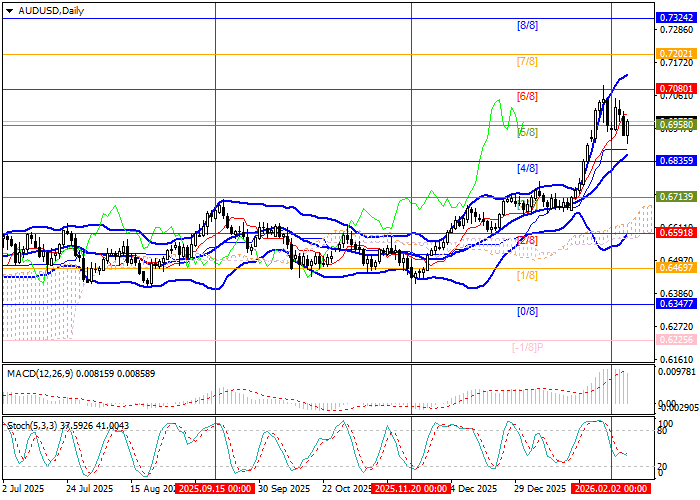Open the AUDUSD,Daily chart dropdown arrow

[7, 10]
